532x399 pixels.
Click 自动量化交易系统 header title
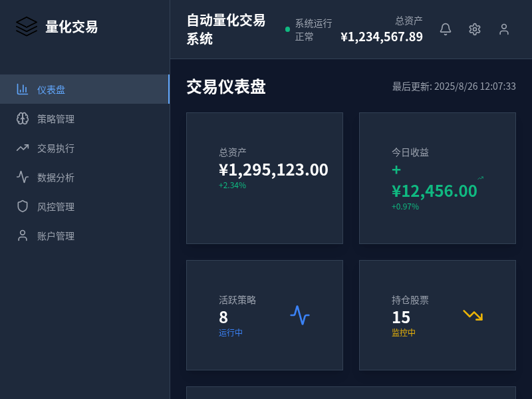226,29
